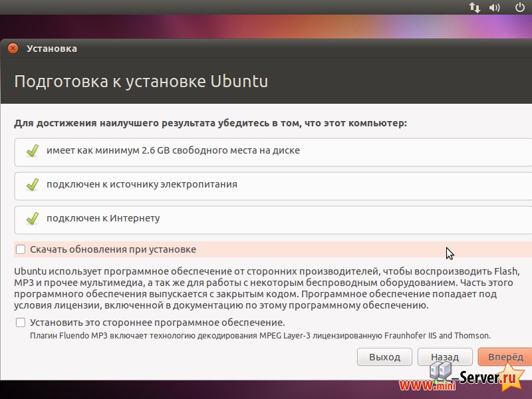Click the checkmark beside internet connection item
Viewport: 532px width, 399px height.
tap(31, 219)
